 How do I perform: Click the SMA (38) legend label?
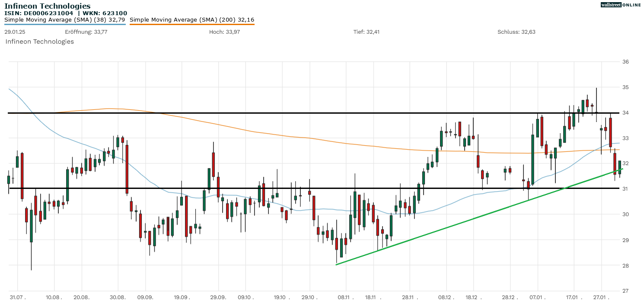pyautogui.click(x=65, y=19)
